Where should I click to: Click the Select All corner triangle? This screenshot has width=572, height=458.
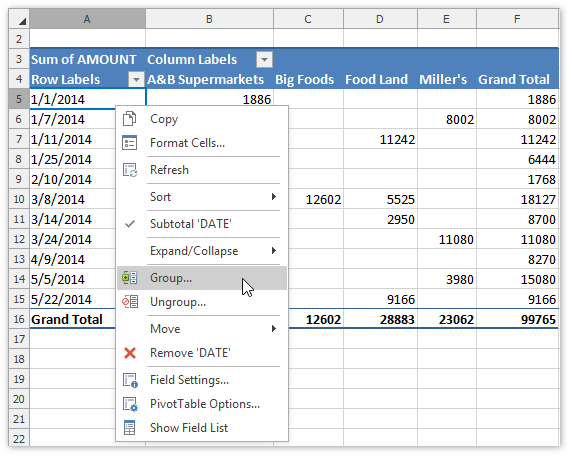(22, 21)
